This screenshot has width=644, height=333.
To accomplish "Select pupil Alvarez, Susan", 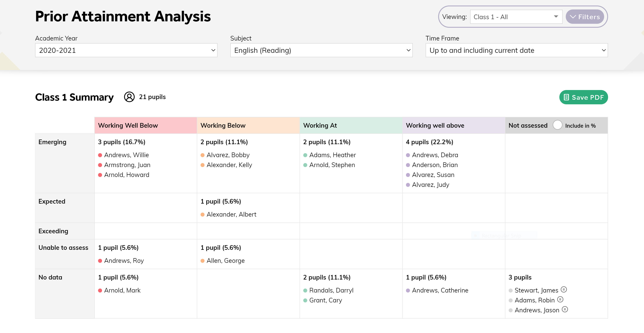I will click(433, 175).
